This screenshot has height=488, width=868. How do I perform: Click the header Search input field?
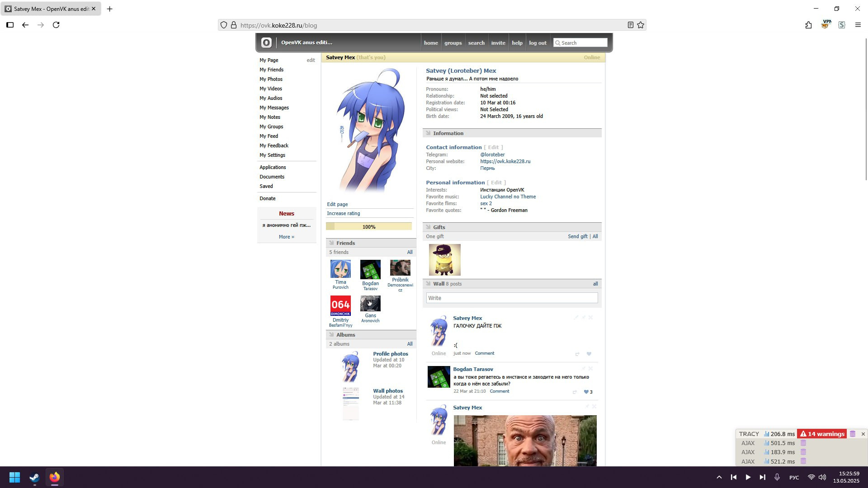[580, 43]
